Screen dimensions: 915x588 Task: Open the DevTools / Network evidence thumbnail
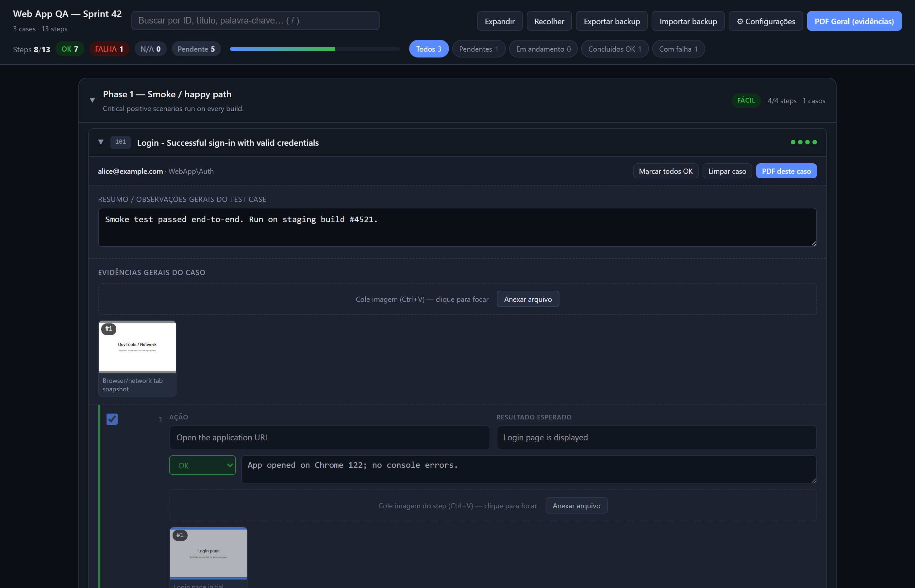(137, 347)
